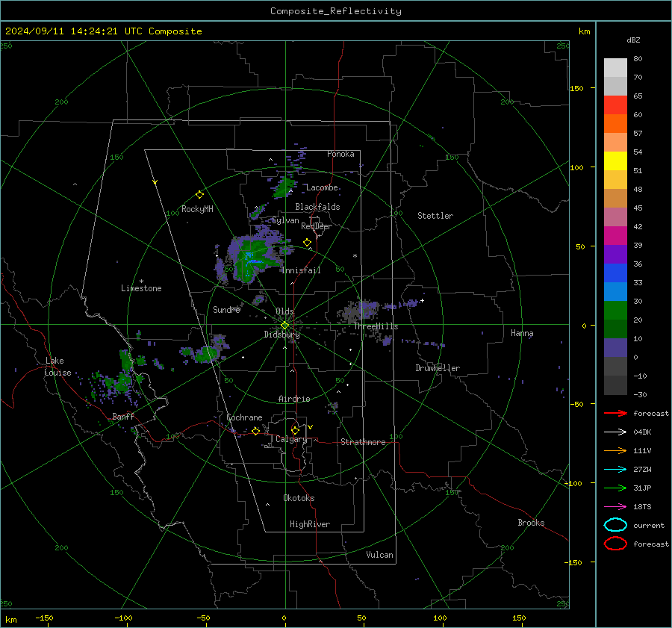Click the yellow diamond marker above Calgary
Screen dimensions: 672x628
pyautogui.click(x=295, y=430)
